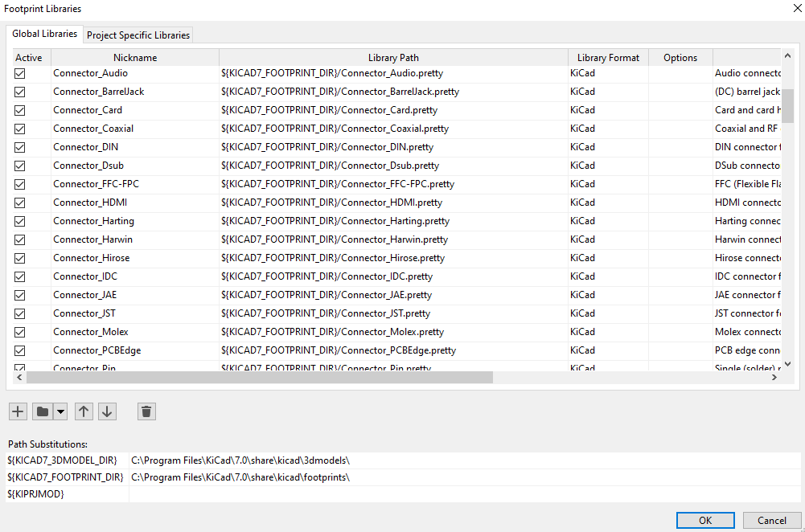Select the Library Format column header
This screenshot has width=805, height=532.
[608, 57]
